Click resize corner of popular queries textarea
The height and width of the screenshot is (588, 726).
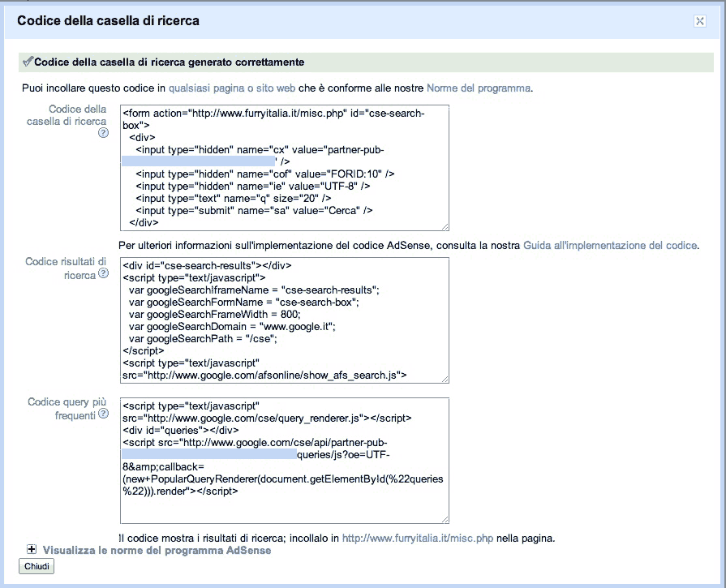coord(445,519)
